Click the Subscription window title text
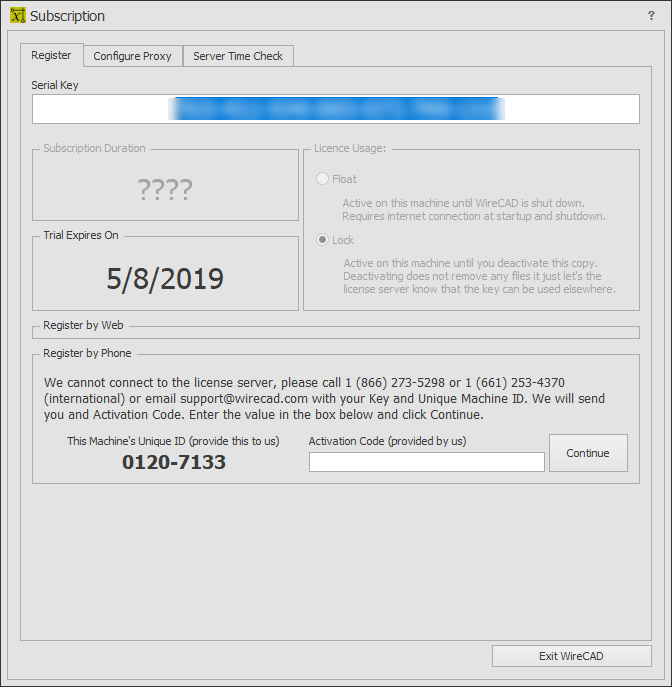 tap(67, 16)
